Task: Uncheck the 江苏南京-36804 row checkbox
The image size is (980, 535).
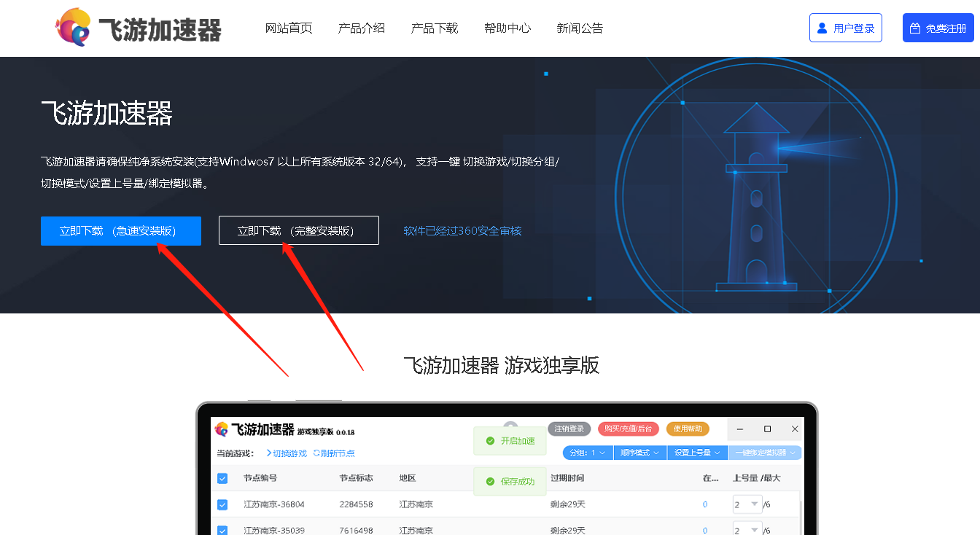Action: pos(222,504)
